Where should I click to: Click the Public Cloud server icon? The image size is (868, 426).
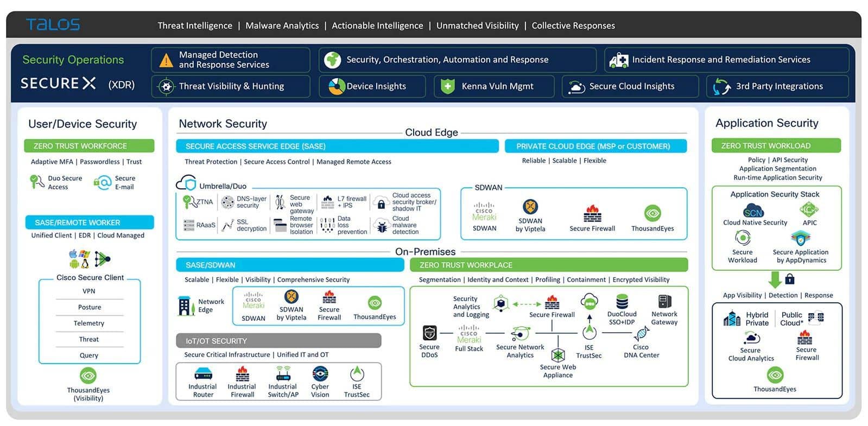(816, 317)
